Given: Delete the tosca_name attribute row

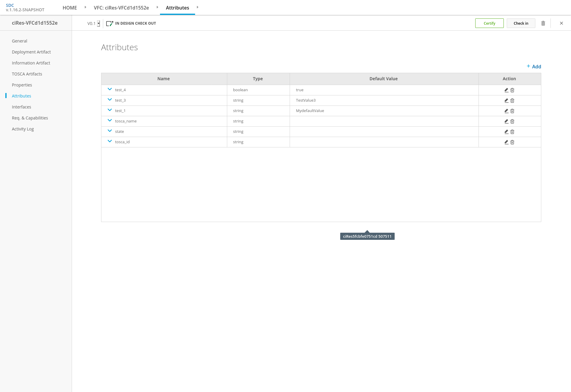Looking at the screenshot, I should [x=512, y=121].
